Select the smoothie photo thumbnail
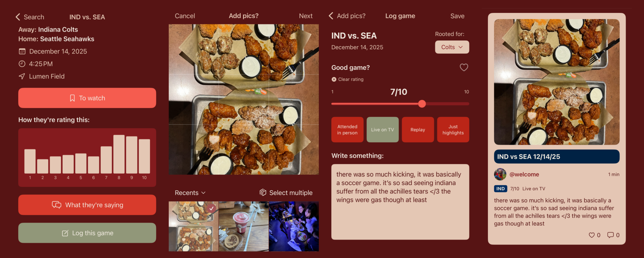This screenshot has width=644, height=258. [244, 227]
